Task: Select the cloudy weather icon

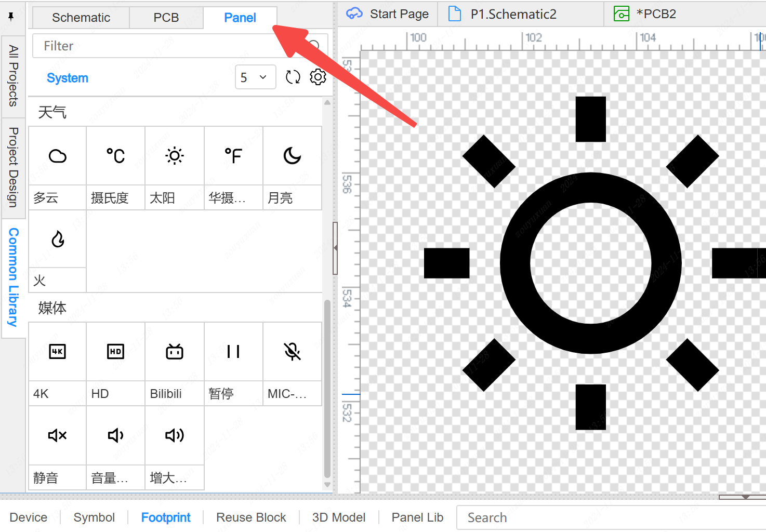Action: pyautogui.click(x=58, y=156)
